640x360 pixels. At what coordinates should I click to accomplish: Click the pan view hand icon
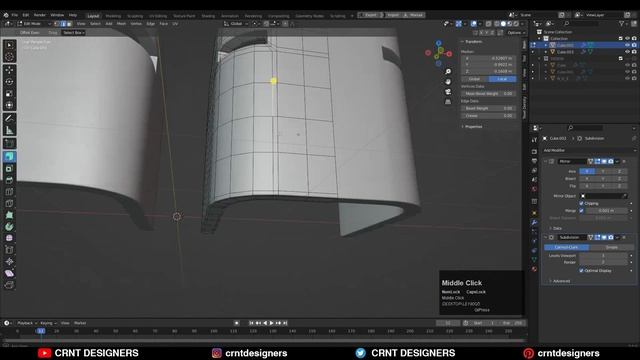coord(448,82)
